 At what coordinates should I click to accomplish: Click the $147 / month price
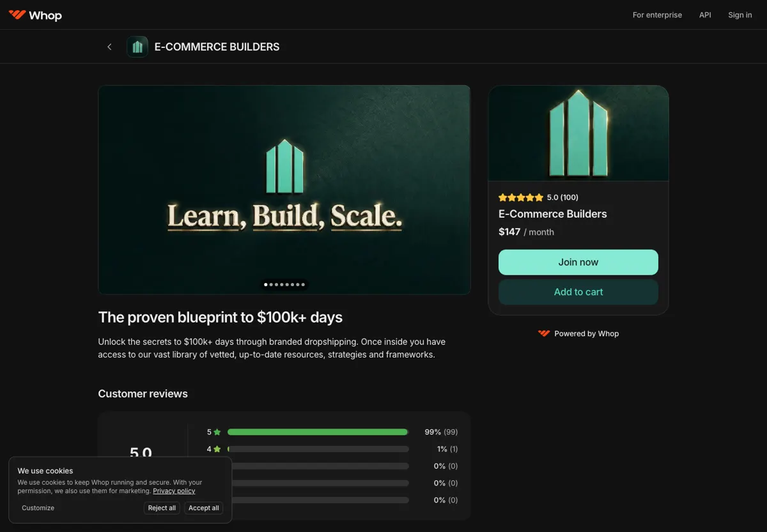526,232
